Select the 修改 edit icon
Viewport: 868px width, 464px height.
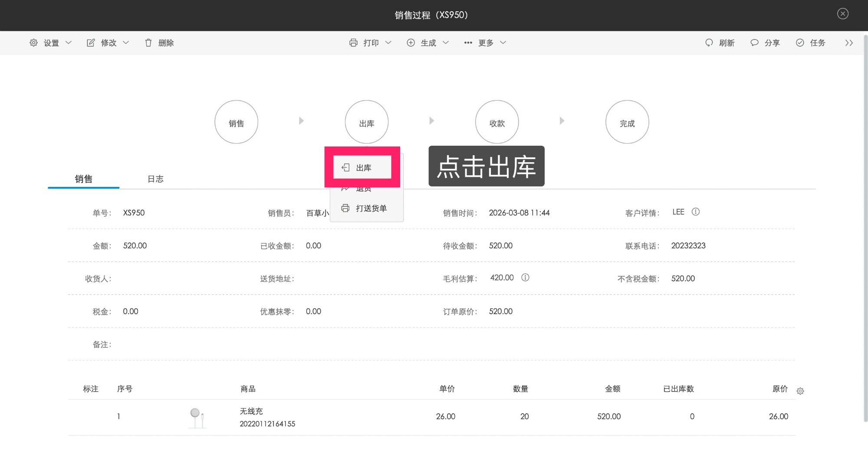[x=91, y=42]
